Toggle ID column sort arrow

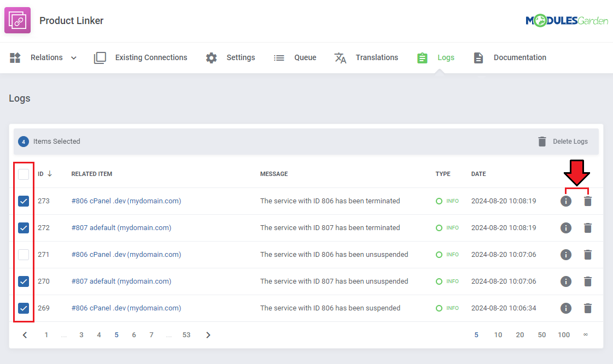point(50,174)
